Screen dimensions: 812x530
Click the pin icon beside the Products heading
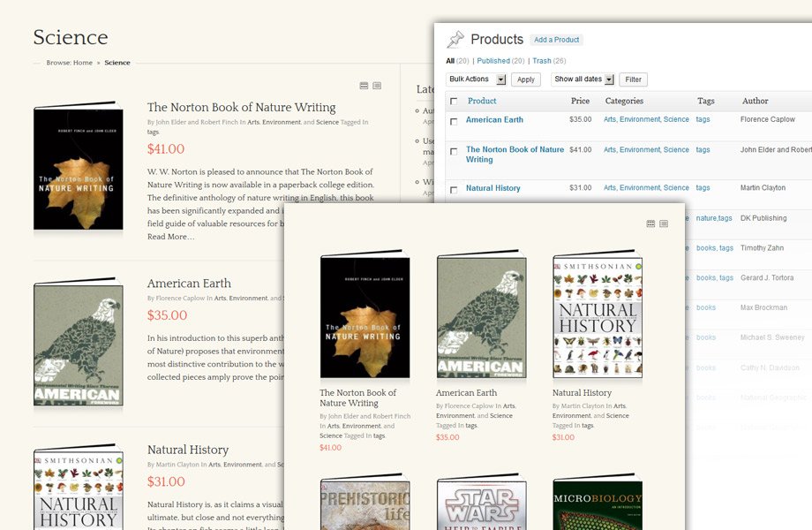[455, 40]
